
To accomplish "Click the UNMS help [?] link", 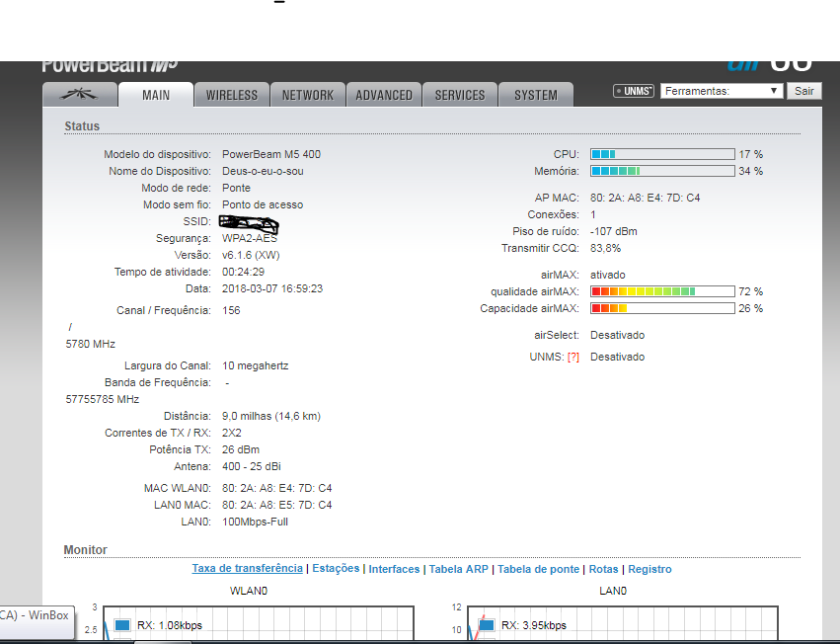I will point(573,358).
